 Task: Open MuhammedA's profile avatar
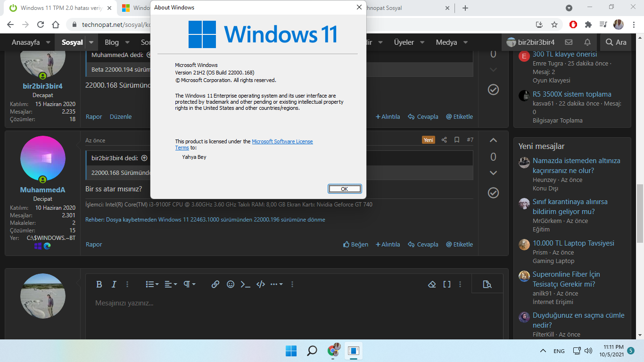tap(43, 159)
